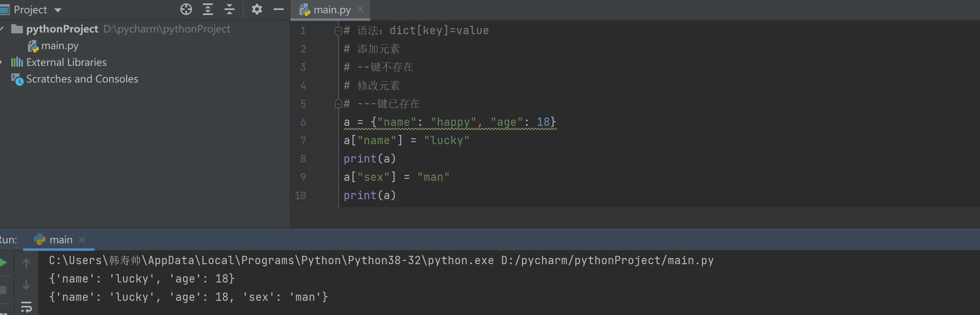This screenshot has height=315, width=980.
Task: Click the Expand All icon in Project panel
Action: coord(207,9)
